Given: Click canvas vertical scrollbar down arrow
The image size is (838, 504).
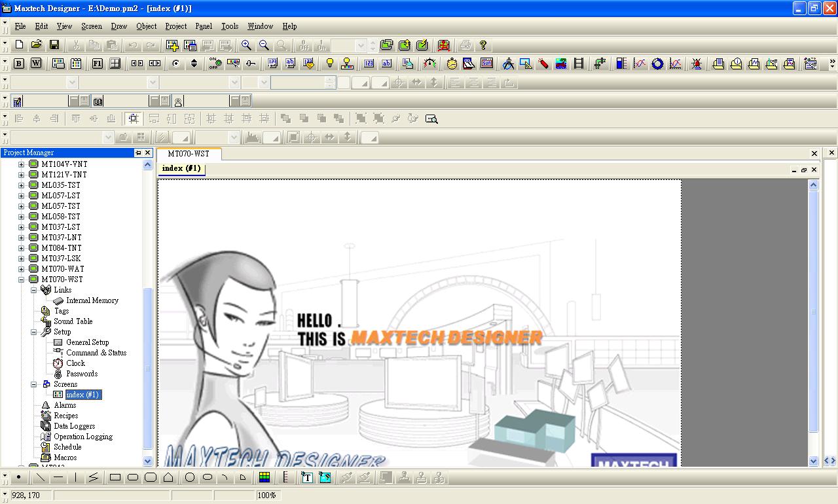Looking at the screenshot, I should pos(814,461).
